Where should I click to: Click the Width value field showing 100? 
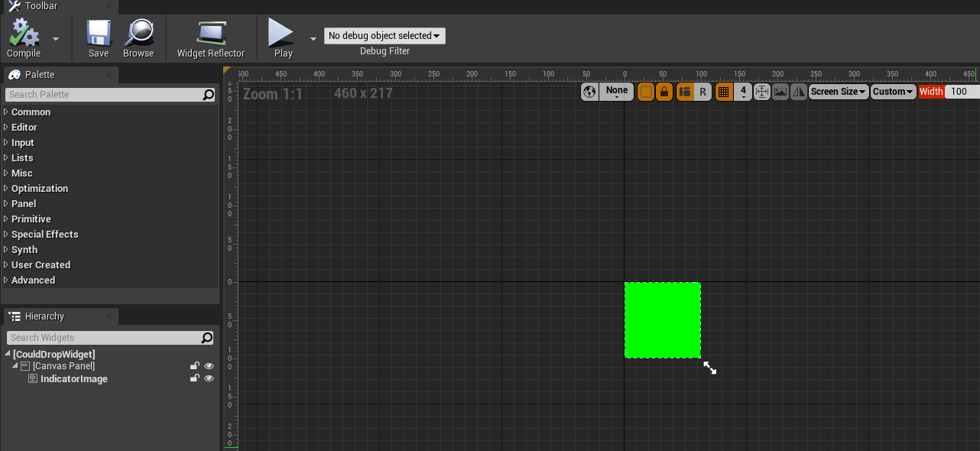pyautogui.click(x=962, y=92)
